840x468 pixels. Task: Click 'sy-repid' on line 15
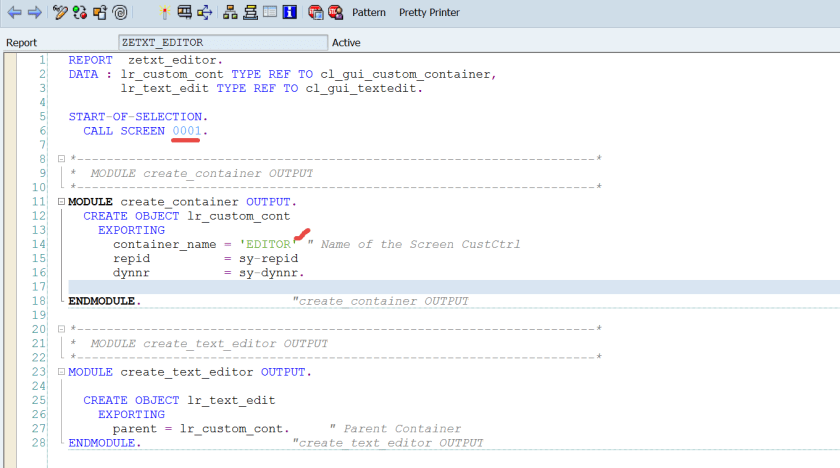pyautogui.click(x=268, y=259)
